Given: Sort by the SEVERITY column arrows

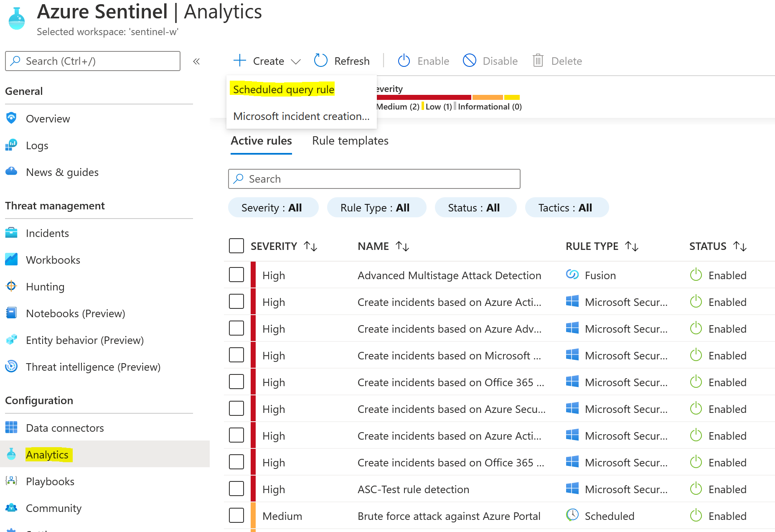Looking at the screenshot, I should (x=310, y=246).
